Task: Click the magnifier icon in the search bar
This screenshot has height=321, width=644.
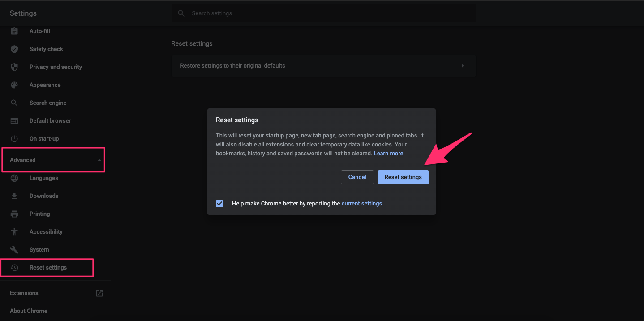Action: coord(181,13)
